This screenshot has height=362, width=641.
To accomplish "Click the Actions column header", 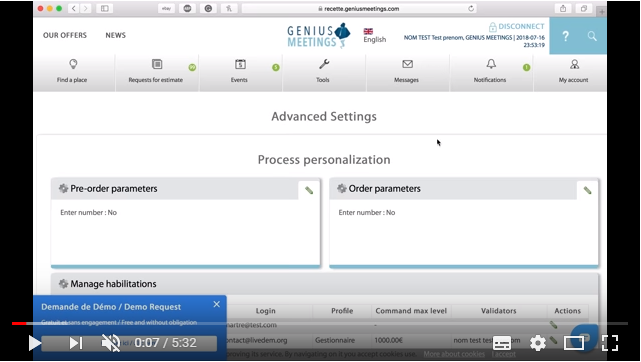I will [x=567, y=311].
